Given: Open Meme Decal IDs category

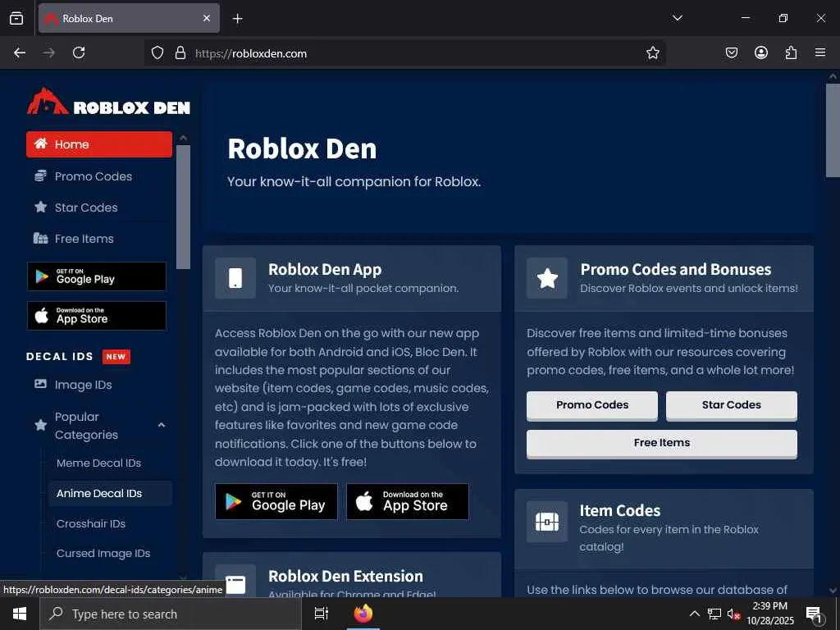Looking at the screenshot, I should point(98,463).
